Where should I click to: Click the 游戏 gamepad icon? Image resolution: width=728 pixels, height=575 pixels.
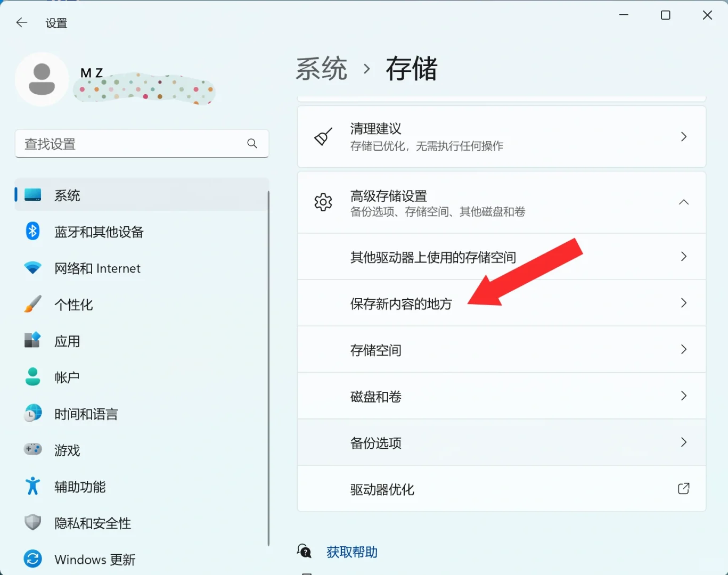(x=33, y=449)
